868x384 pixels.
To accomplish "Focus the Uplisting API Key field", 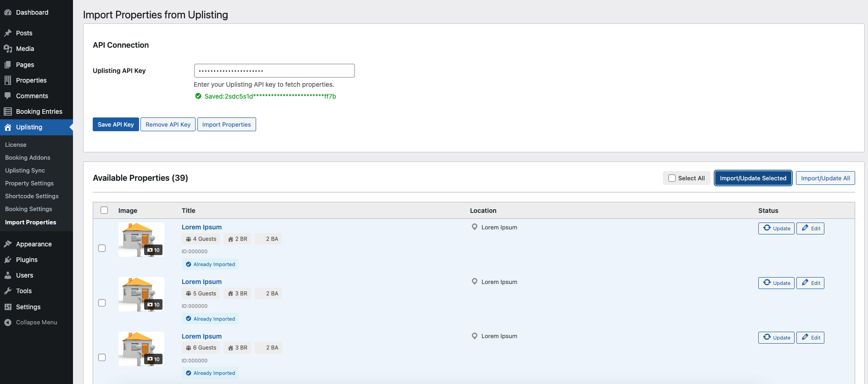I will click(274, 71).
